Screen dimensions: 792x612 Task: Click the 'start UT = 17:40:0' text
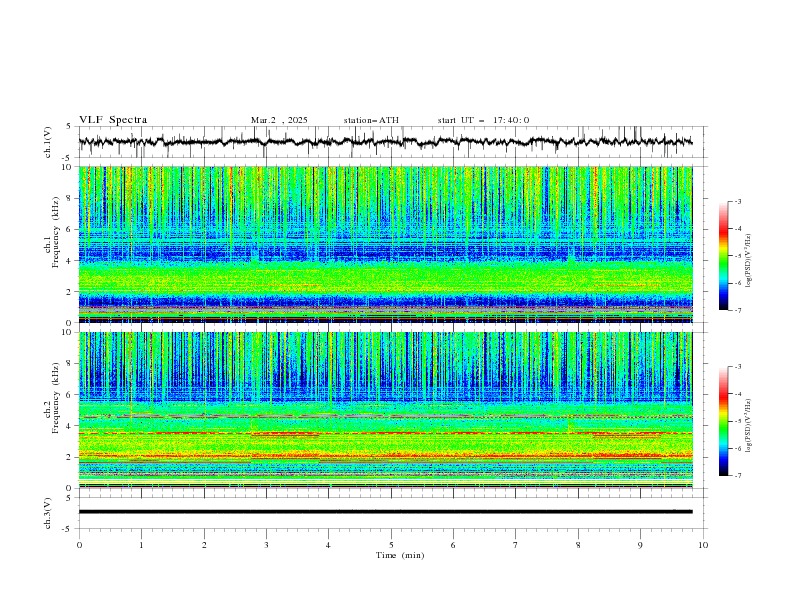tap(483, 120)
